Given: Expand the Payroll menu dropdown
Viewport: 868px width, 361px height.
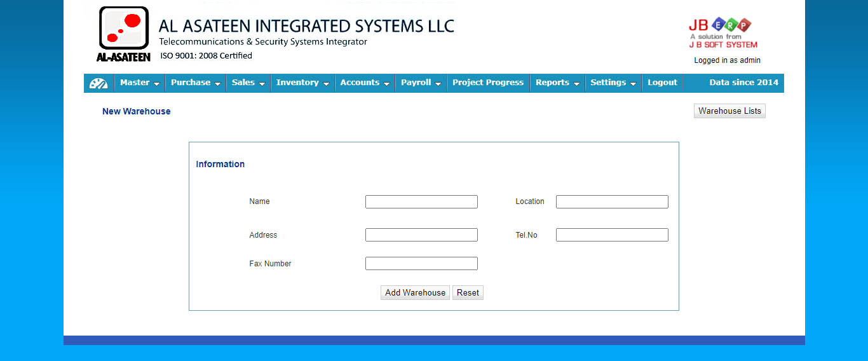Looking at the screenshot, I should (421, 83).
